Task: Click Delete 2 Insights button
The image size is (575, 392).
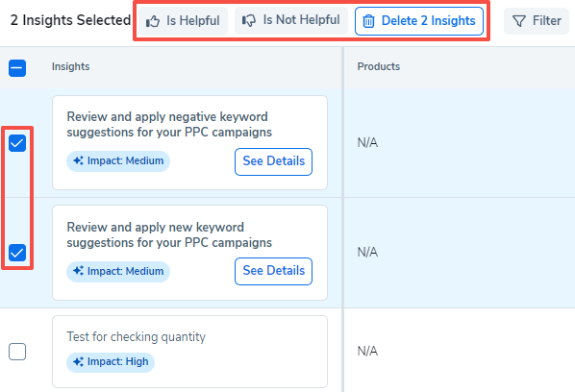Action: (x=419, y=21)
